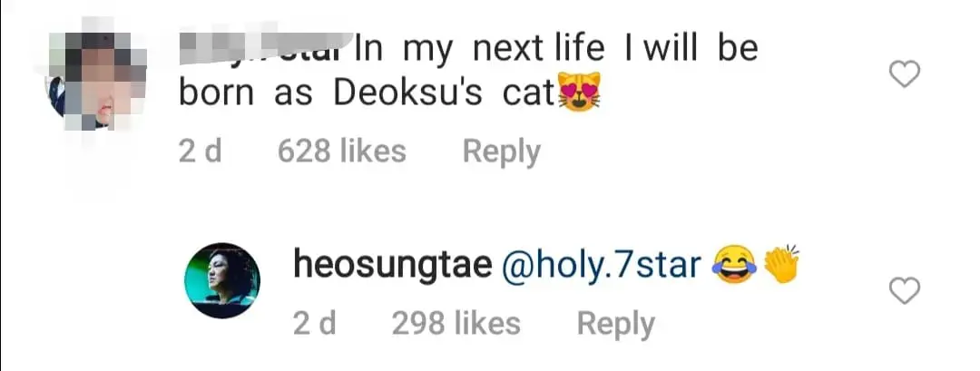Click the 2 d timestamp beside 298 likes
This screenshot has height=371, width=980.
pyautogui.click(x=314, y=324)
